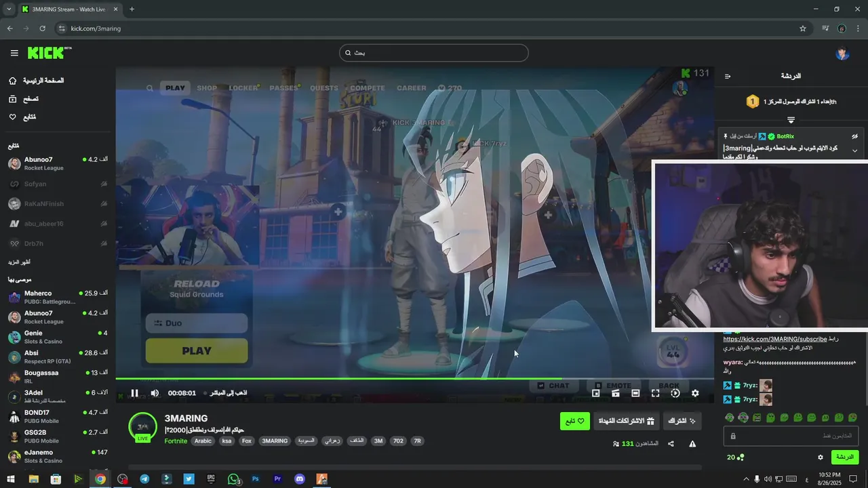Bookmark this page with the star icon
This screenshot has height=488, width=868.
tap(803, 28)
